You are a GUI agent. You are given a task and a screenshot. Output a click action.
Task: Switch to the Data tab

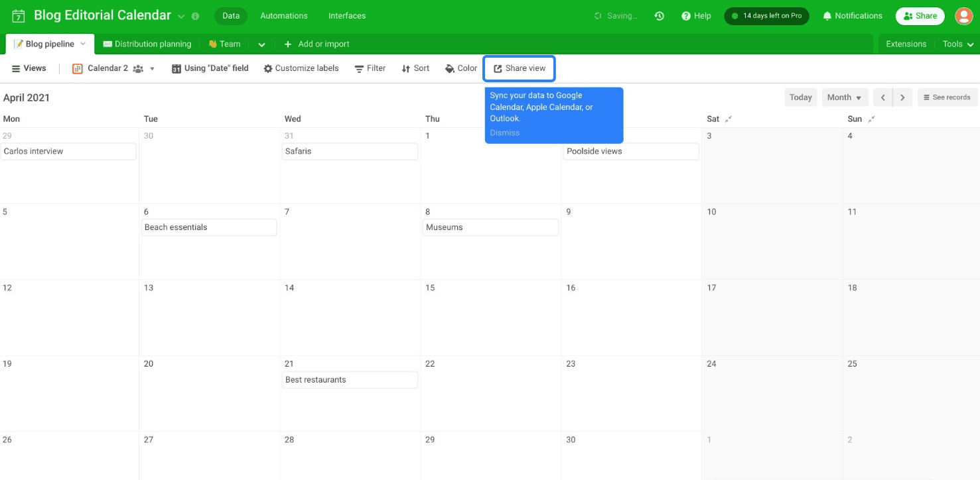[231, 16]
